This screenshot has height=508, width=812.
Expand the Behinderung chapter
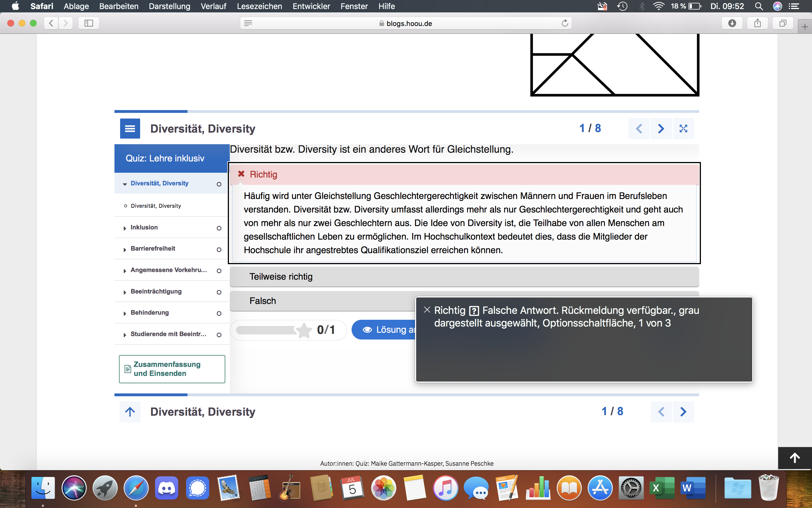tap(172, 313)
